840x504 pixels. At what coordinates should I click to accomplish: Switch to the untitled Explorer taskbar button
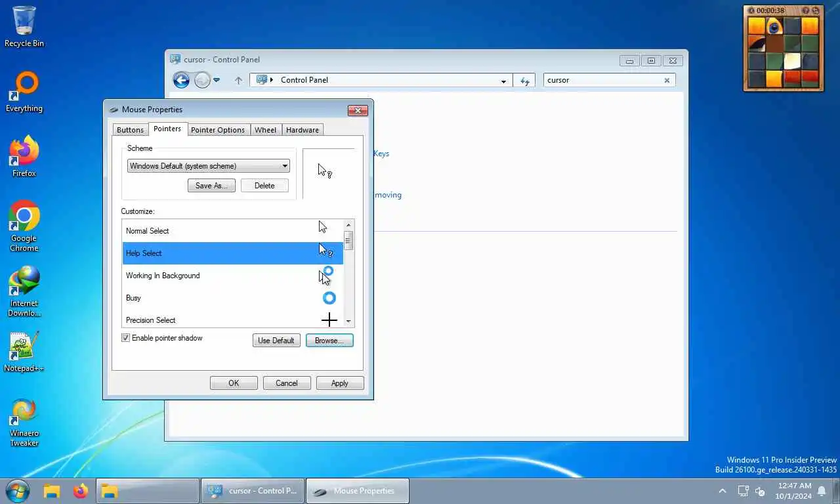(148, 491)
